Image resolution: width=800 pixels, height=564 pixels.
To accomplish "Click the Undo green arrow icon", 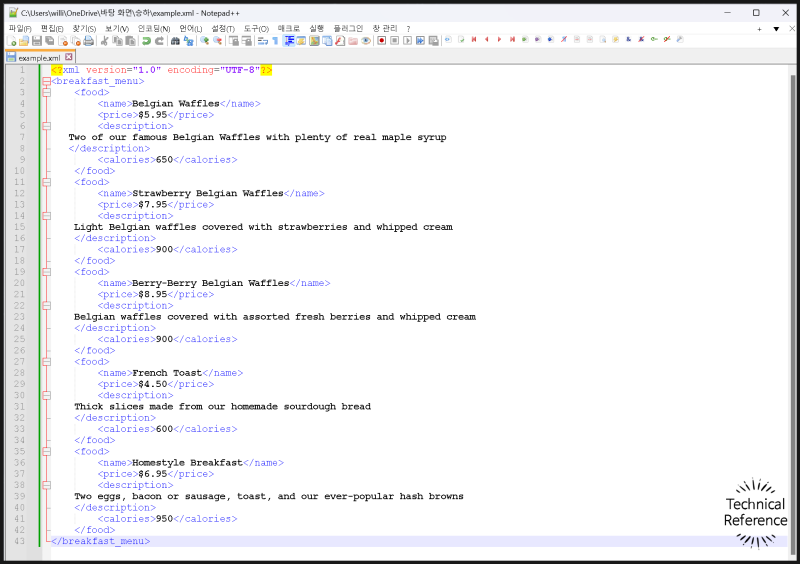I will 146,41.
